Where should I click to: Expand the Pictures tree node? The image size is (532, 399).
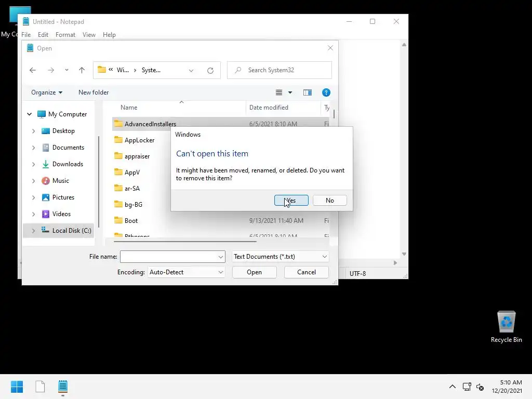(x=33, y=197)
